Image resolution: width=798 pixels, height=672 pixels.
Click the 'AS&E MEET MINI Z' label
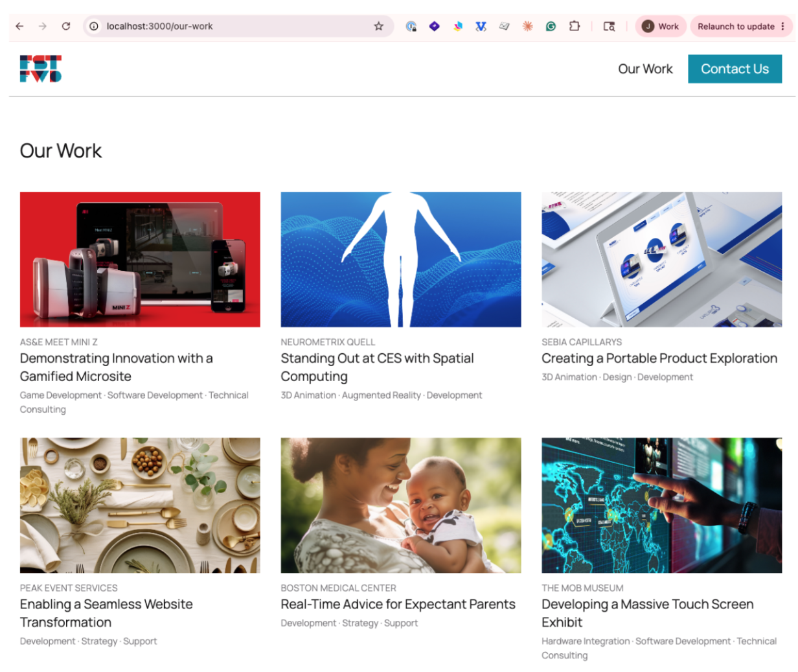click(x=59, y=342)
